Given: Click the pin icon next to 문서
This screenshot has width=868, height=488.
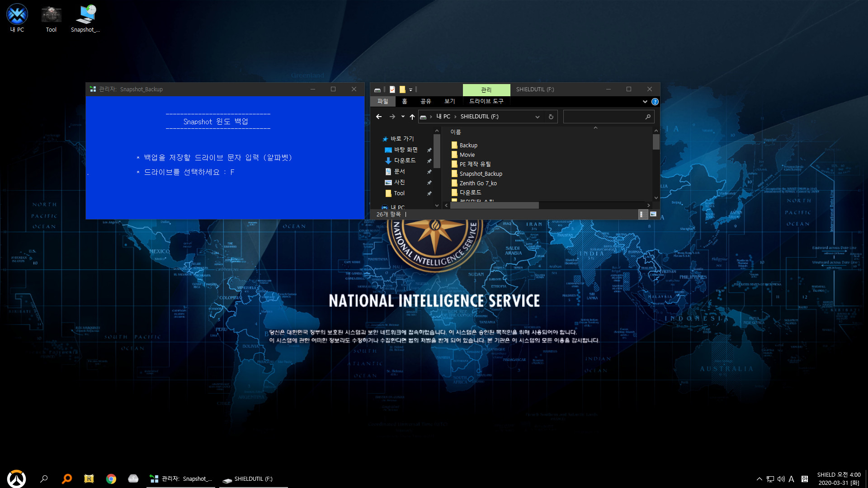Looking at the screenshot, I should (x=429, y=172).
